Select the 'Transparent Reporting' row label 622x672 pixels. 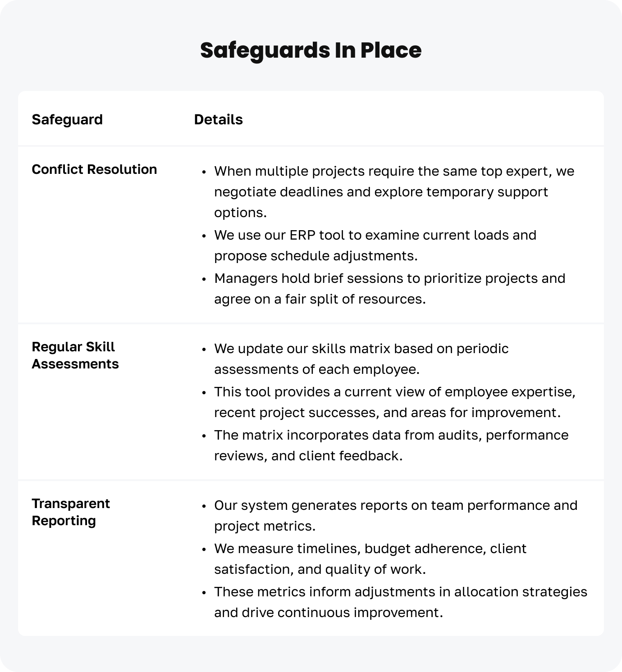pyautogui.click(x=70, y=512)
